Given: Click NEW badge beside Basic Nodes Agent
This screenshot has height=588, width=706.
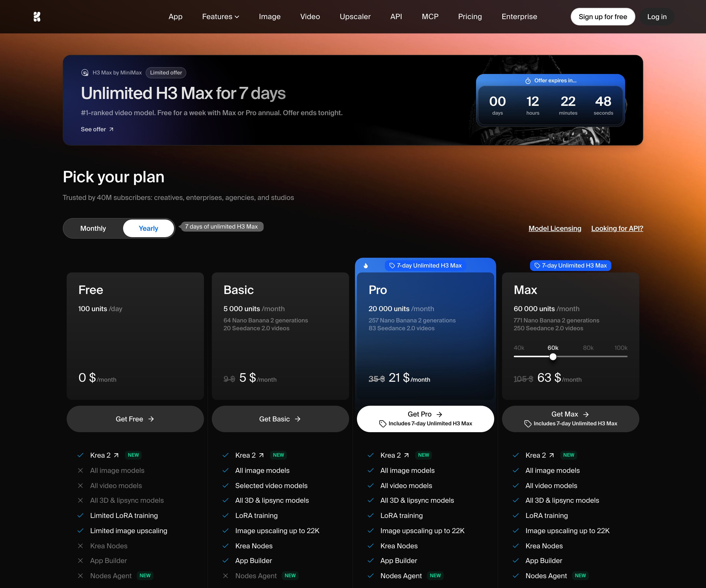Looking at the screenshot, I should [290, 576].
